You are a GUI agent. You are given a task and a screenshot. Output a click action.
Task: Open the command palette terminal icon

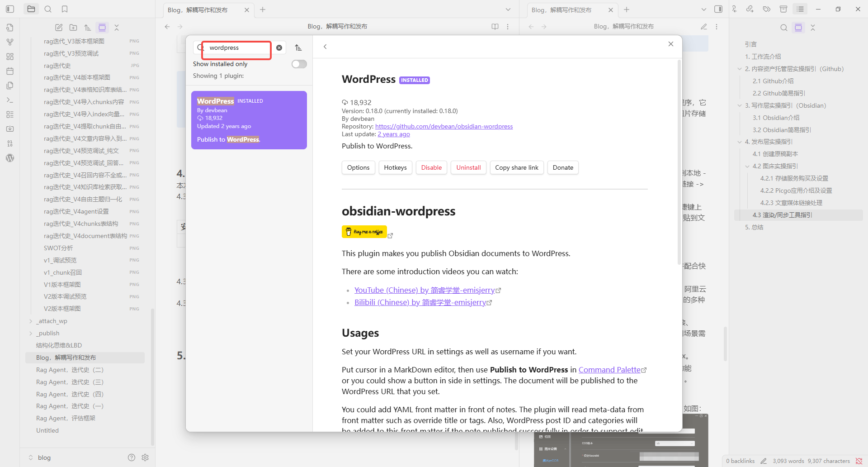click(10, 100)
